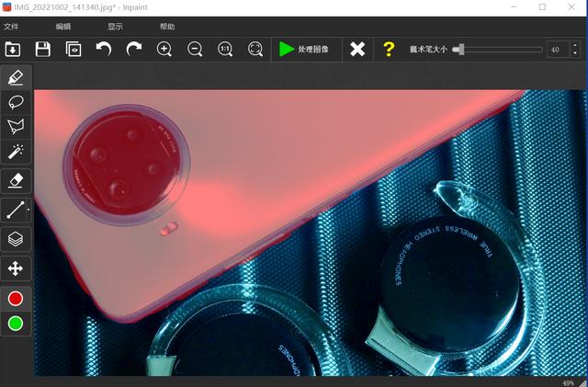This screenshot has height=387, width=588.
Task: Select the guide Line tool
Action: tap(16, 210)
